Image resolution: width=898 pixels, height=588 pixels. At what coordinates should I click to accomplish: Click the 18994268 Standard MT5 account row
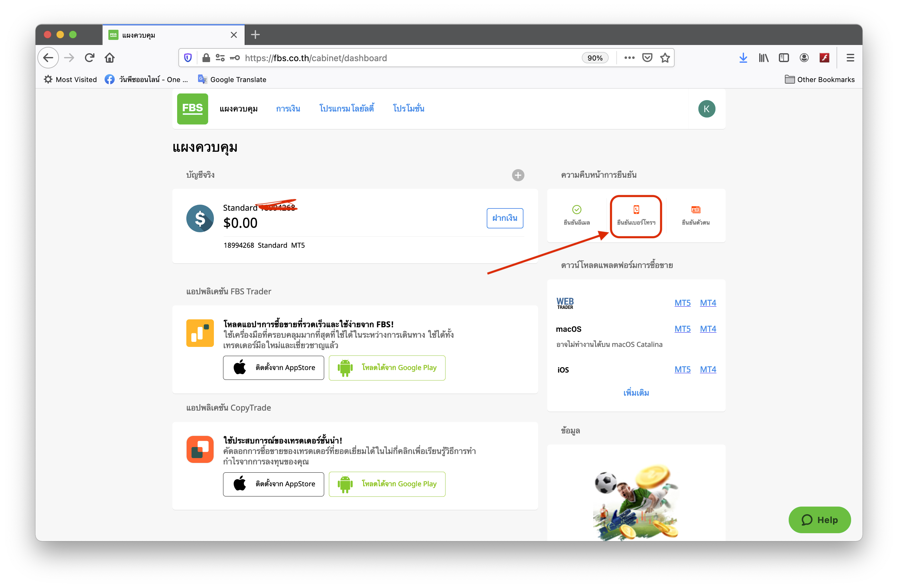coord(264,246)
